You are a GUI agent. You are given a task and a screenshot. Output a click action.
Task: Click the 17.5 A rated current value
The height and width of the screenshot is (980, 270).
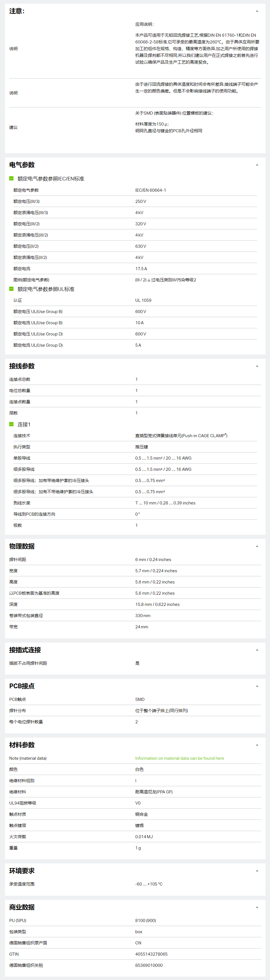pos(141,268)
